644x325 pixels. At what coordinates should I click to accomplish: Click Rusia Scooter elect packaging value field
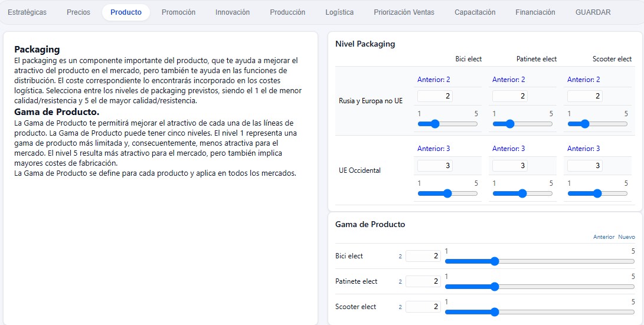585,96
